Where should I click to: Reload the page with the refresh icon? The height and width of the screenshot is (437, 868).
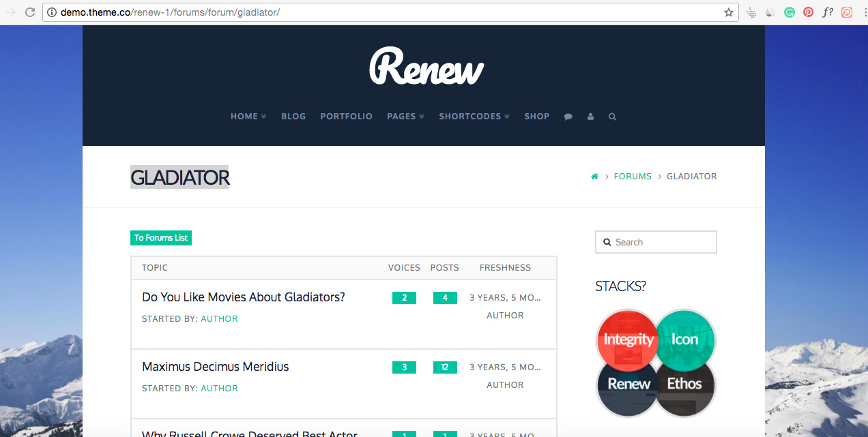click(30, 12)
